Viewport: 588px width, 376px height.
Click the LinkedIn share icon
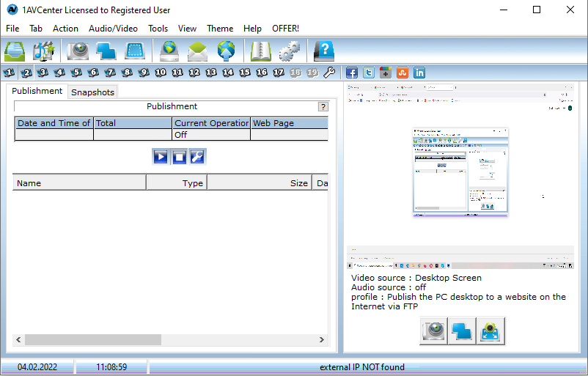[419, 73]
